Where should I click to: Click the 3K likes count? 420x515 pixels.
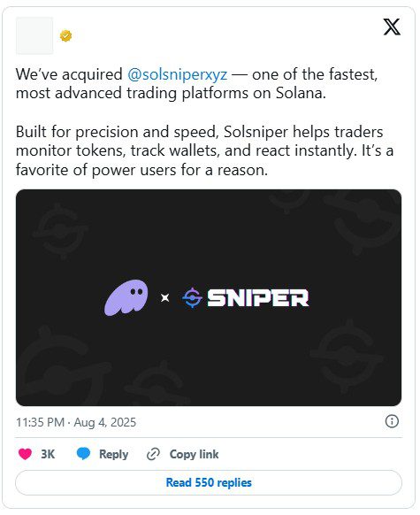tap(48, 454)
